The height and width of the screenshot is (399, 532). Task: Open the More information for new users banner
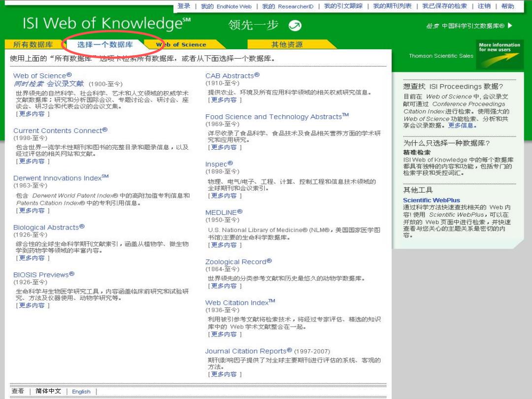point(499,55)
